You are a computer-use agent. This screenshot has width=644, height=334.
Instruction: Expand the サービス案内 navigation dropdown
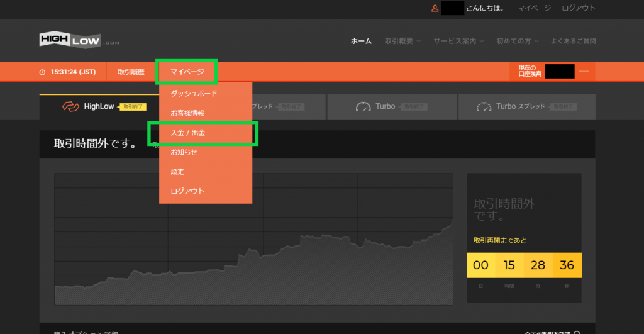[458, 41]
